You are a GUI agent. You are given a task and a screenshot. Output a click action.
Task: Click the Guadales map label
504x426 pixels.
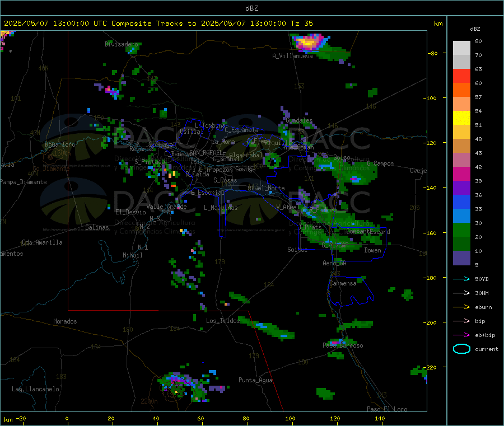[299, 120]
